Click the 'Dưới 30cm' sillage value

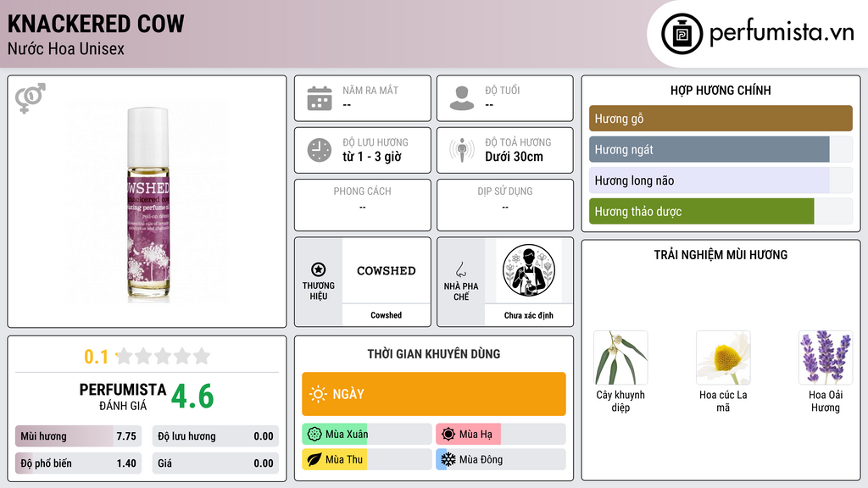514,157
